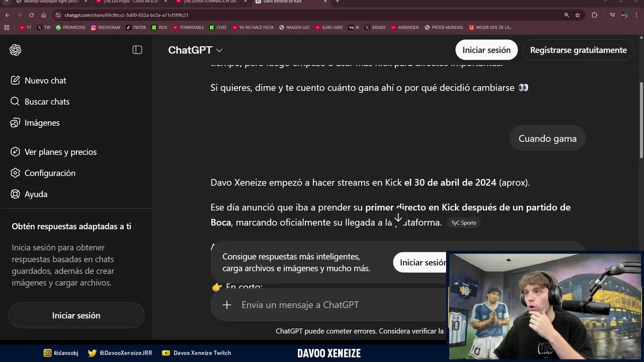Click bold text 'el 30 de abril de 2024'
The width and height of the screenshot is (644, 362).
click(450, 183)
